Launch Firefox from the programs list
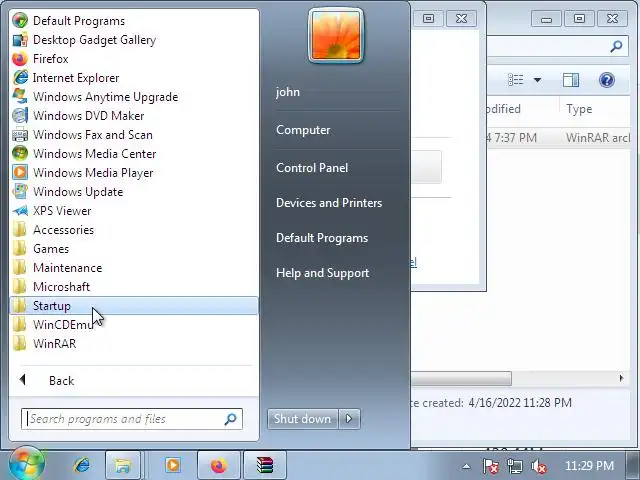Image resolution: width=640 pixels, height=480 pixels. (x=50, y=59)
